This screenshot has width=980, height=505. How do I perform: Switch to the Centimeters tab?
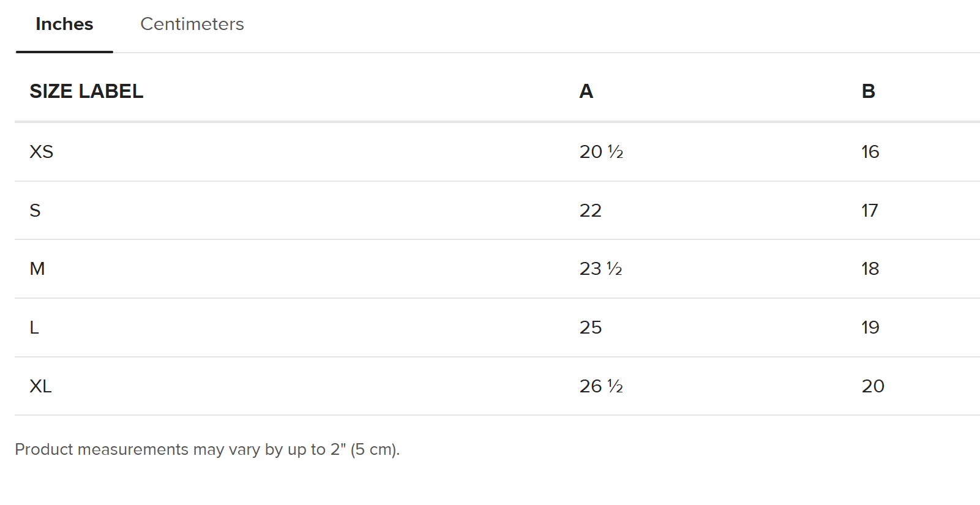click(192, 24)
